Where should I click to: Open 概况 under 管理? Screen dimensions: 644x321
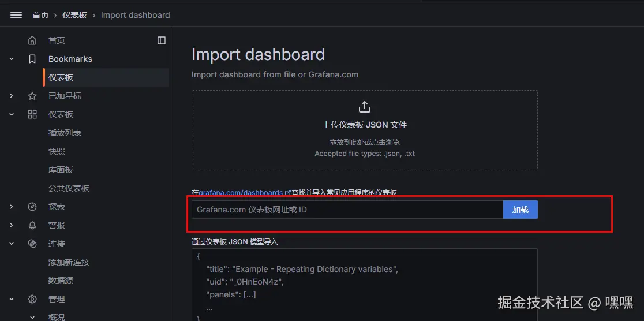tap(57, 318)
